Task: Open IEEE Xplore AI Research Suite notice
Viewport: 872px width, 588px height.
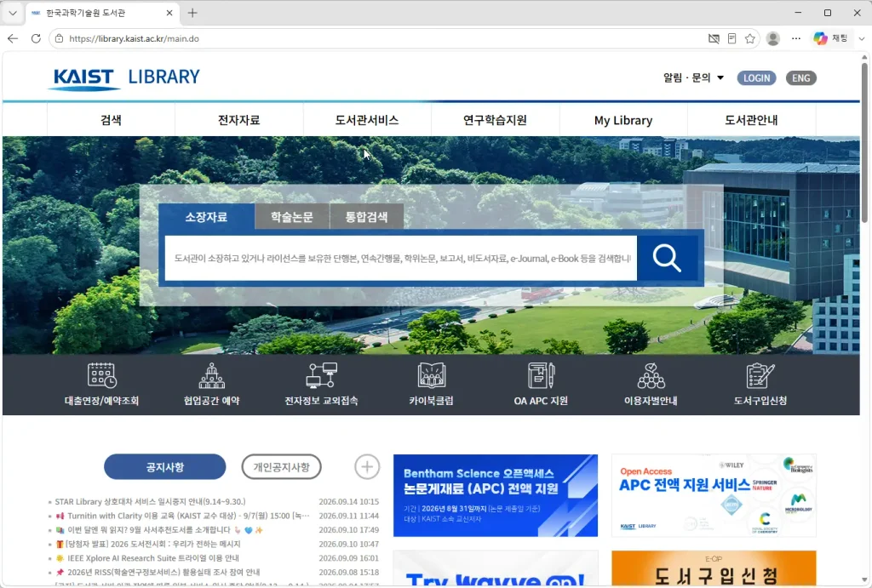Action: (x=147, y=558)
